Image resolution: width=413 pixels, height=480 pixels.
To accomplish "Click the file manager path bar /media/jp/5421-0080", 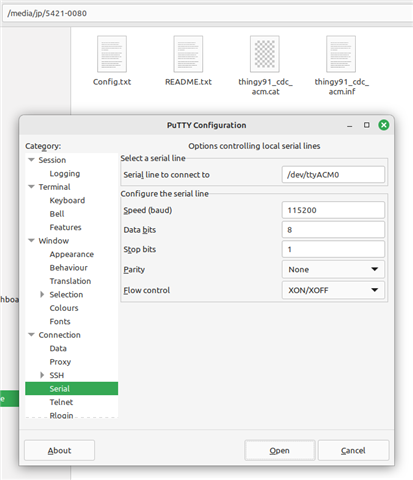I will (x=208, y=13).
